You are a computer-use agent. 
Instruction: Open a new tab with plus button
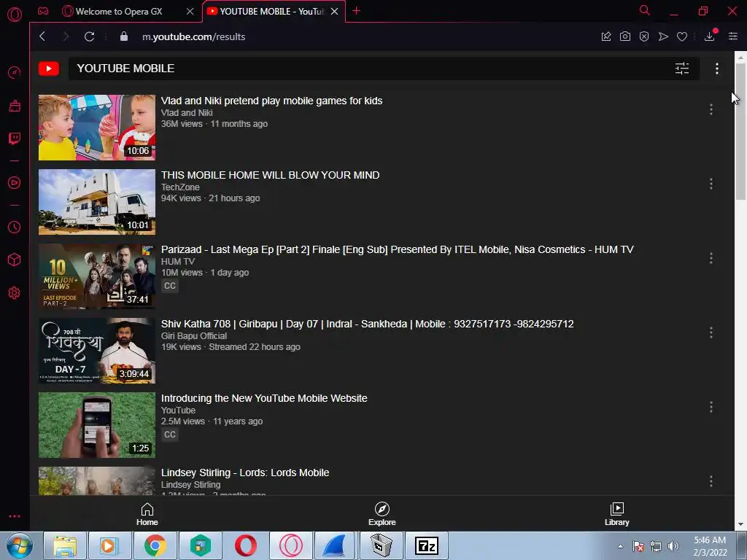click(x=356, y=10)
